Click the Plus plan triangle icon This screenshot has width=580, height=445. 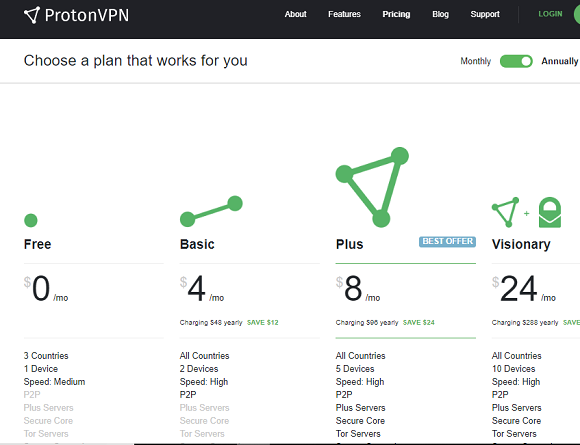click(x=372, y=187)
